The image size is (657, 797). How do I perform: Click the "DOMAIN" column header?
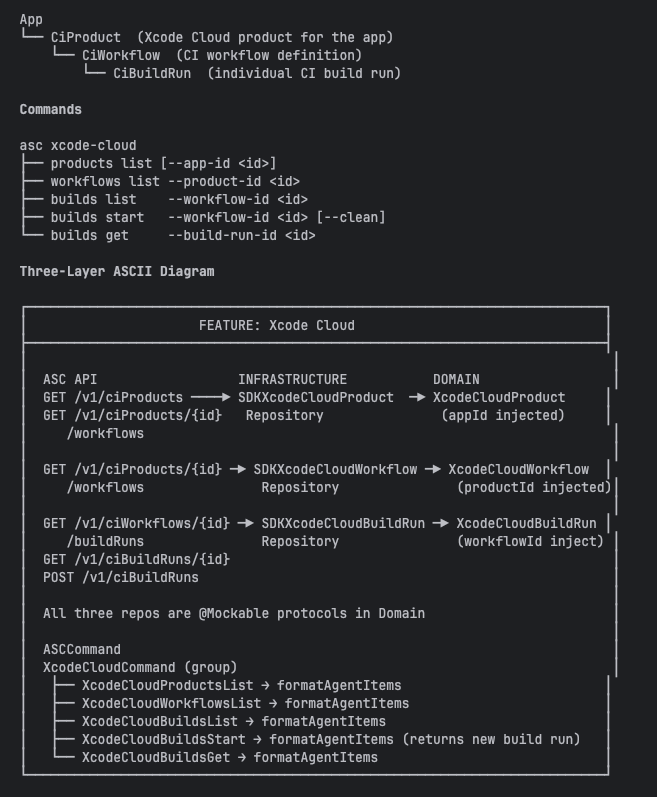(x=456, y=379)
